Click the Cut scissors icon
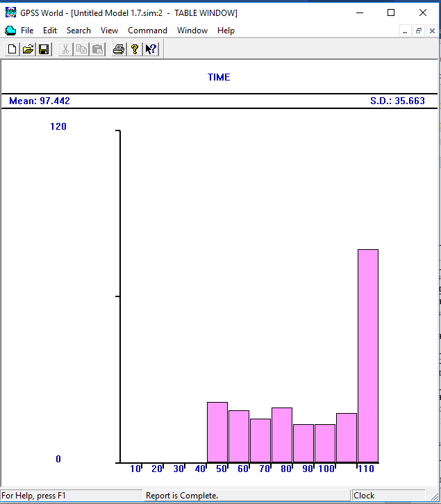Viewport: 441px width, 504px height. tap(65, 49)
